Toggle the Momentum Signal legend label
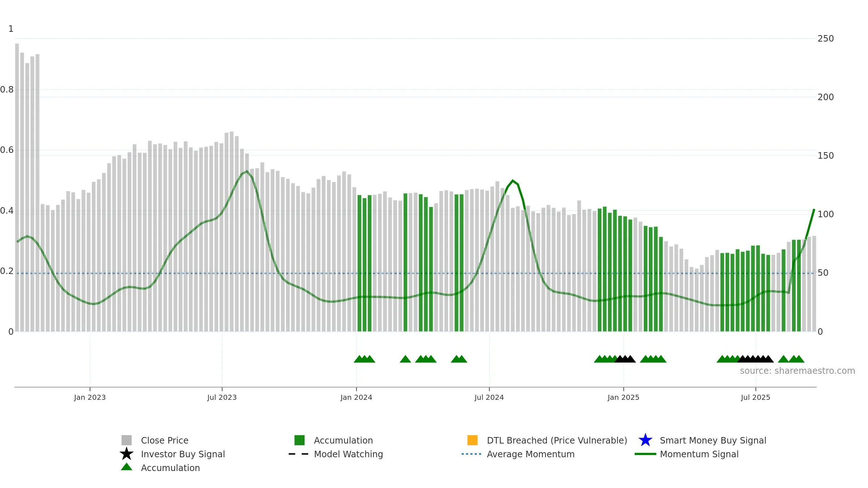 coord(699,454)
